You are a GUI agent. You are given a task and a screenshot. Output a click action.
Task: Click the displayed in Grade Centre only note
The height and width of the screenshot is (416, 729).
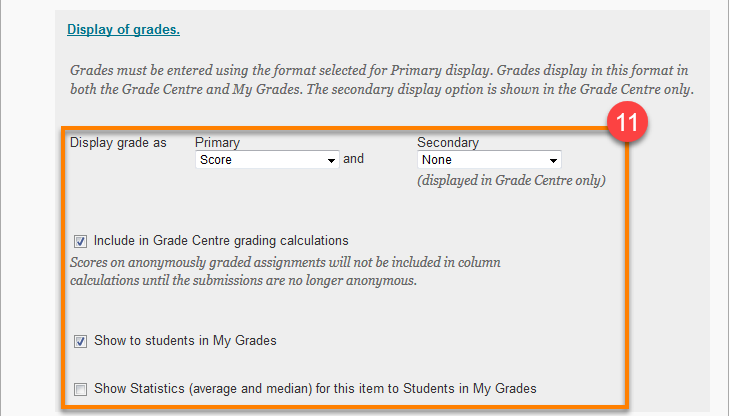coord(511,180)
